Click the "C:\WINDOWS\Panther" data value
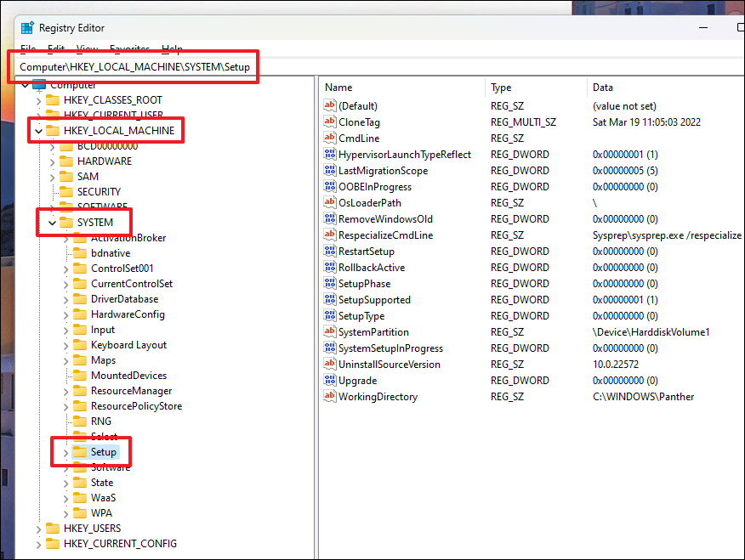Screen dimensions: 745x560 (x=643, y=397)
